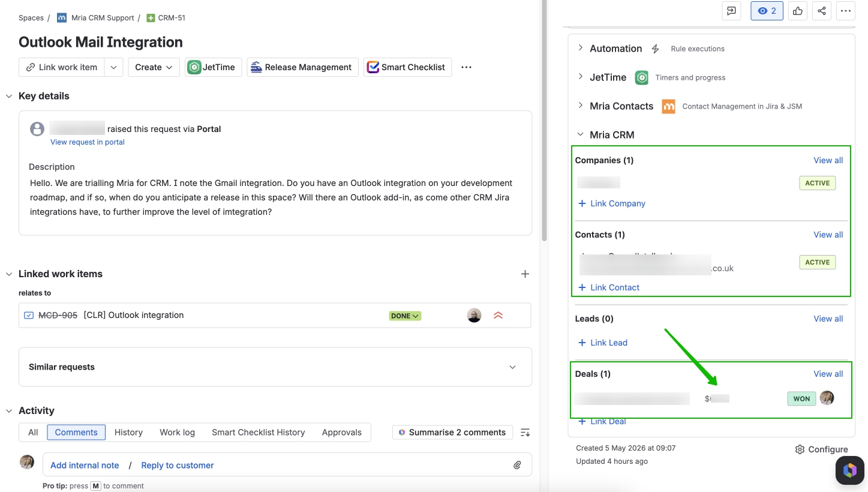Collapse the Mria CRM section
This screenshot has height=492, width=868.
coord(580,135)
